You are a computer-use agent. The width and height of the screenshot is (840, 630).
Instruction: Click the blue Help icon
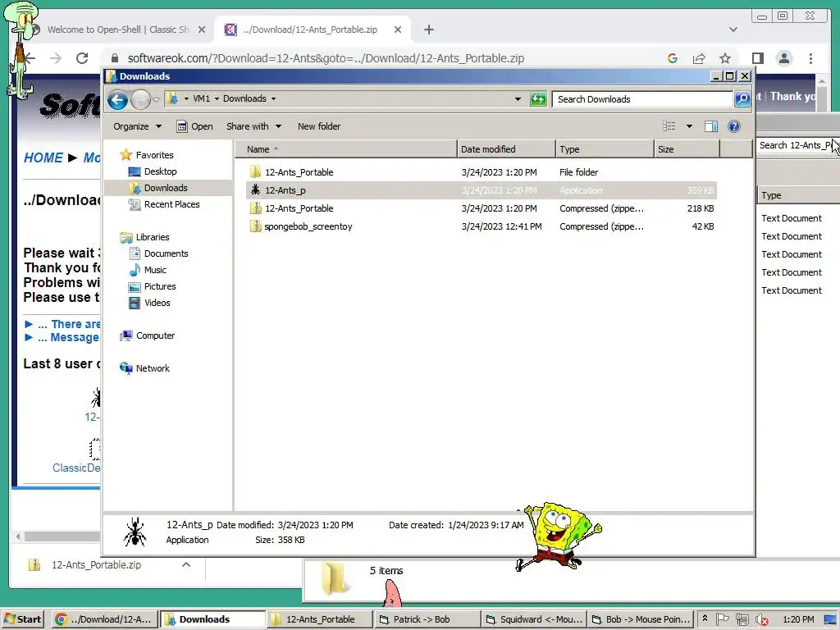(x=734, y=126)
